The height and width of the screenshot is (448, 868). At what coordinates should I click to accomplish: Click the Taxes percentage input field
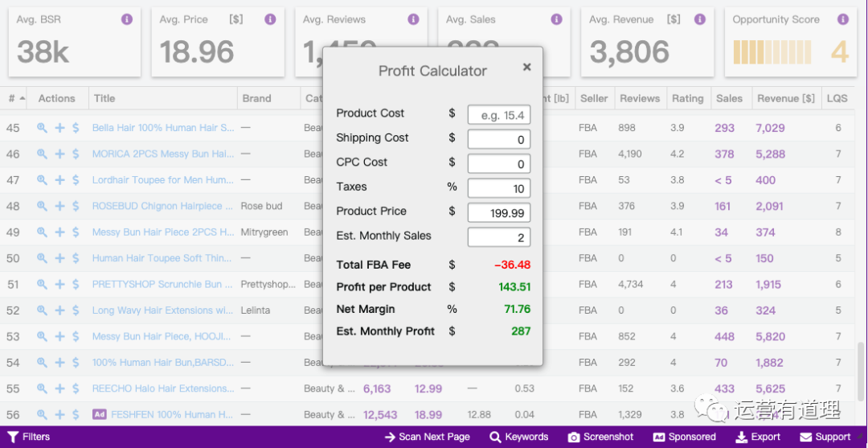tap(498, 188)
